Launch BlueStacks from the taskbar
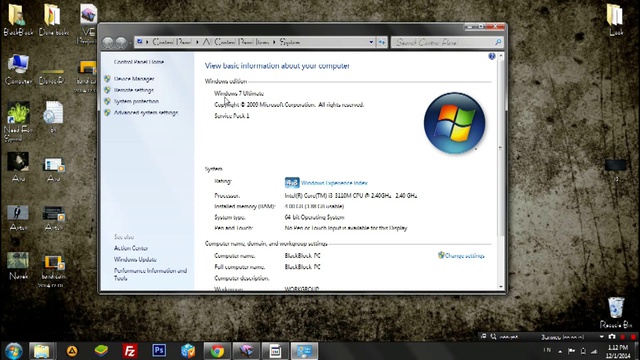 click(x=101, y=351)
